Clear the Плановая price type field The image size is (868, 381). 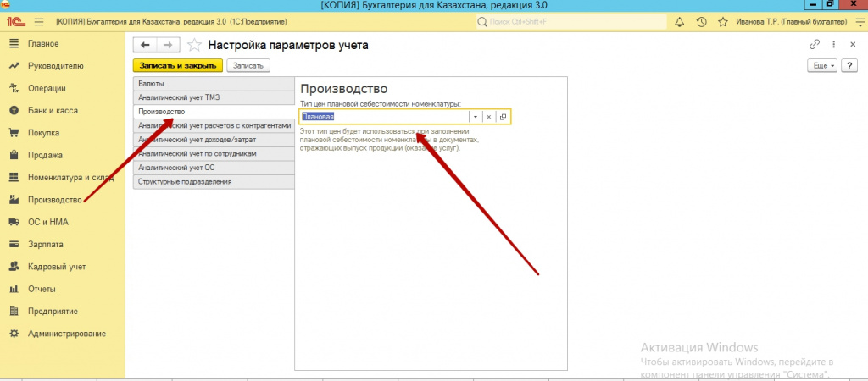point(489,117)
